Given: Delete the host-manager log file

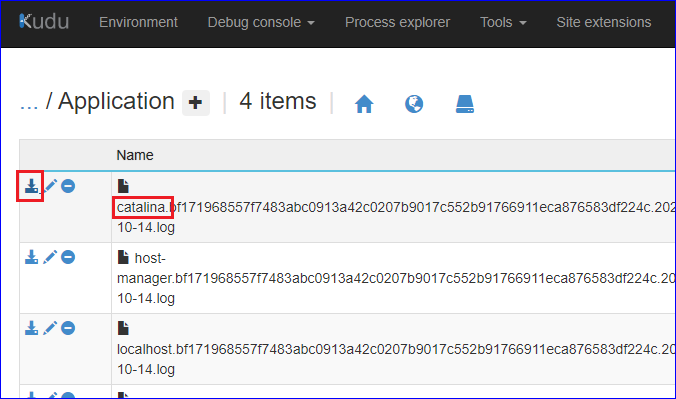Looking at the screenshot, I should (68, 257).
